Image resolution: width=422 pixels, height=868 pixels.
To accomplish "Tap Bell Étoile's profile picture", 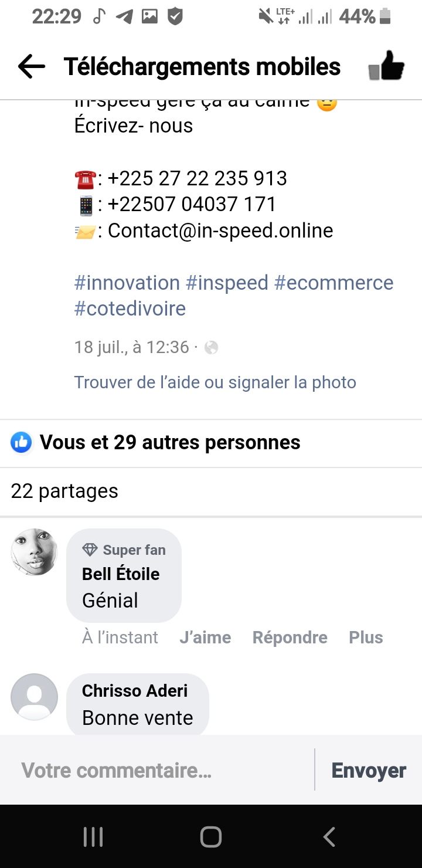I will tap(35, 552).
